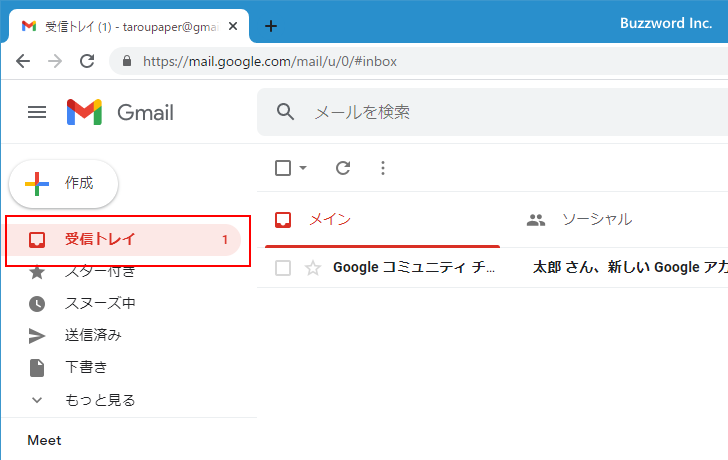The width and height of the screenshot is (728, 460).
Task: Compose mail with the 作成 button
Action: (x=64, y=184)
